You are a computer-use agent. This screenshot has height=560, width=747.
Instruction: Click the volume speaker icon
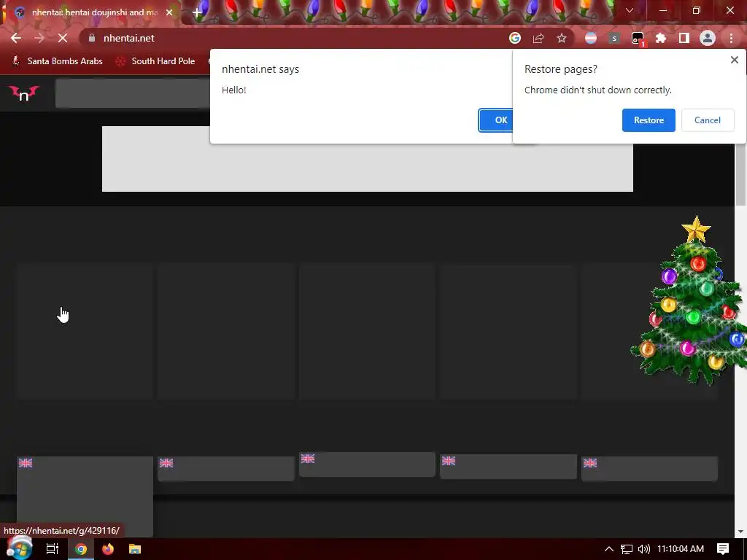coord(643,549)
